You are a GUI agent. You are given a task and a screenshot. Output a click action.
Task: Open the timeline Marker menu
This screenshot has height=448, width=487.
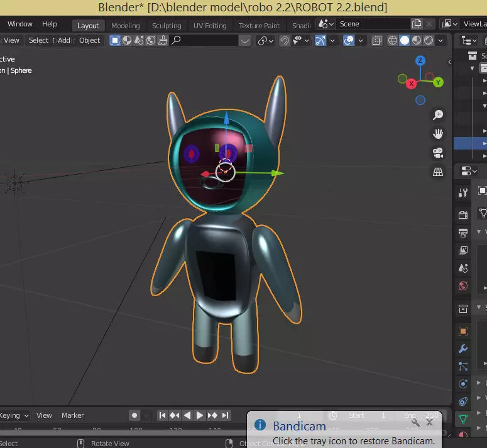pos(73,415)
